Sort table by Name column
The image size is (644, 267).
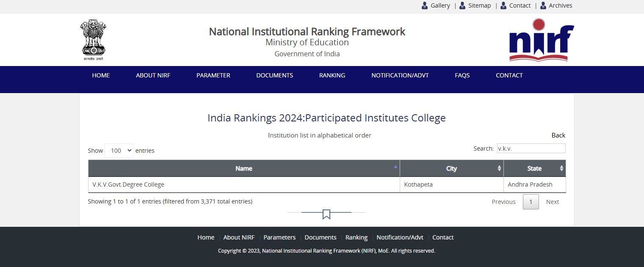(244, 168)
